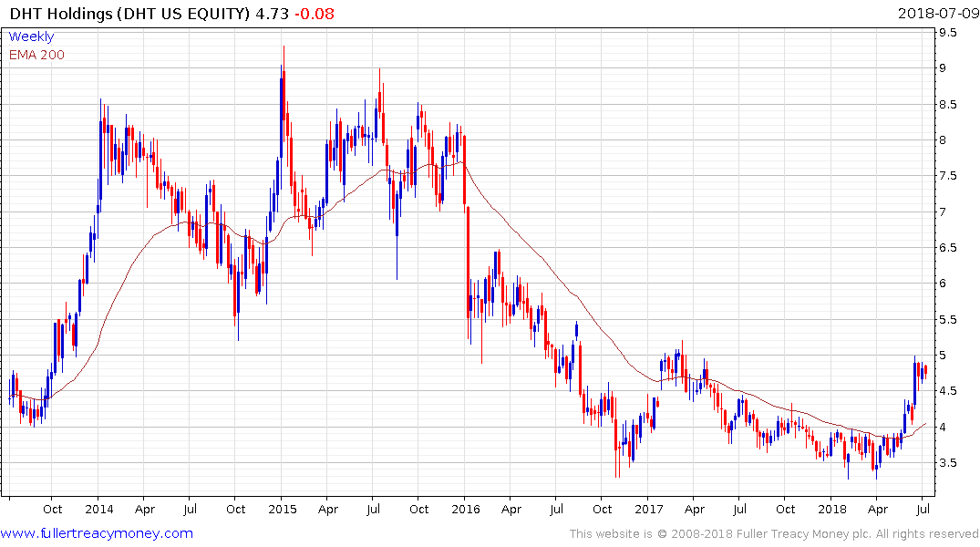Image resolution: width=980 pixels, height=547 pixels.
Task: Click the chart title 'DHT Holdings (DHT US EQUITY)'
Action: 129,13
